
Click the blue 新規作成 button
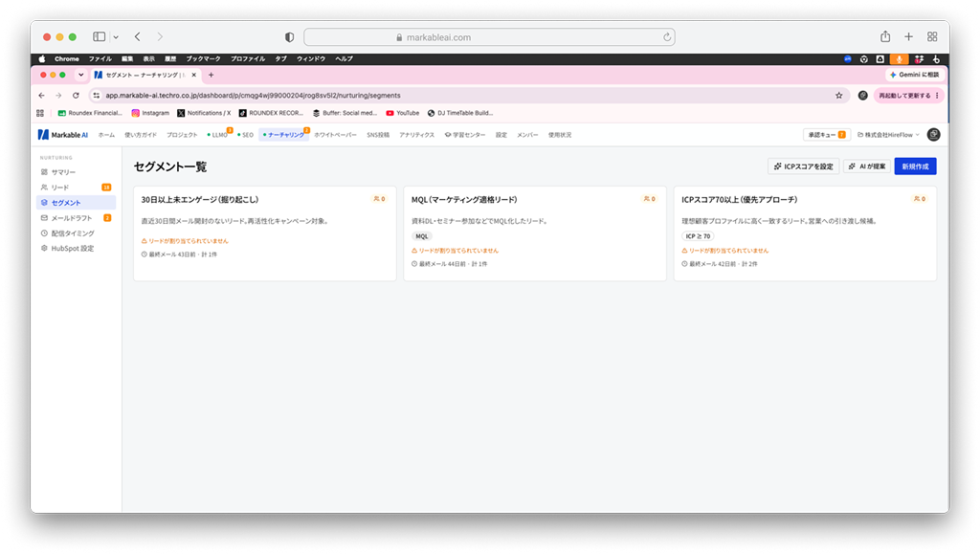[915, 166]
